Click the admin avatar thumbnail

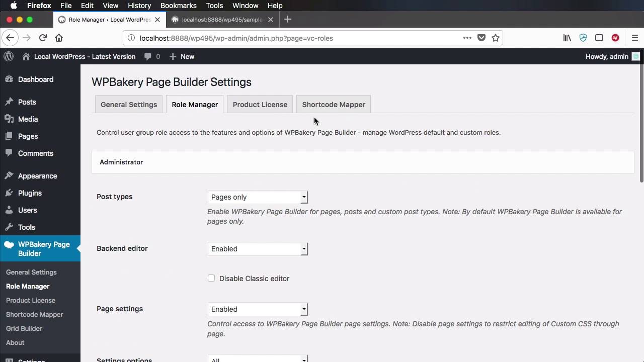pyautogui.click(x=636, y=57)
